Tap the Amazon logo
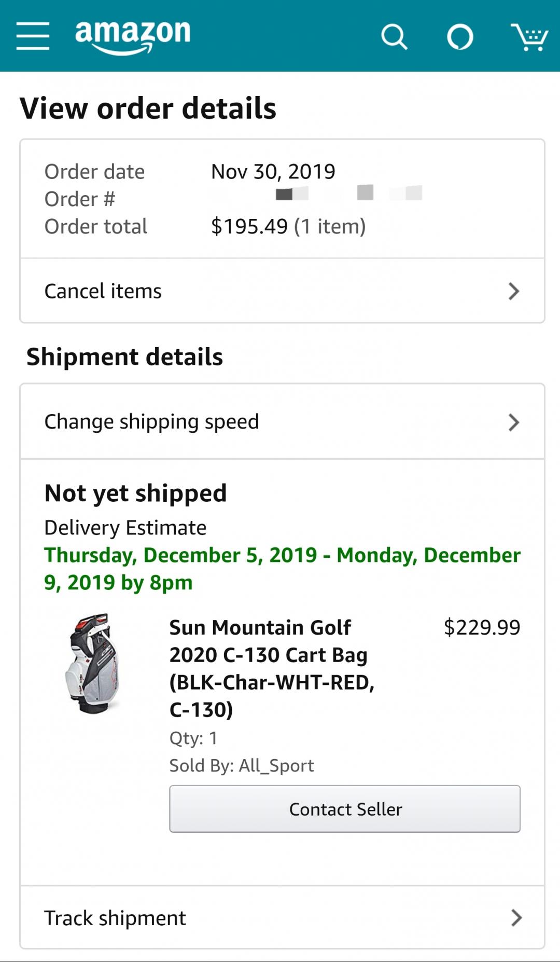The image size is (560, 962). pos(133,35)
